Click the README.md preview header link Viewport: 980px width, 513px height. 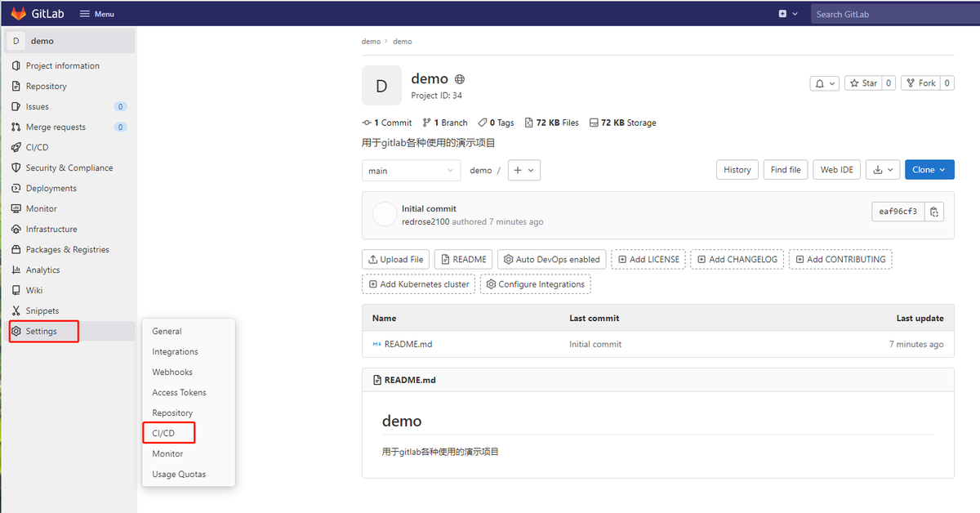coord(410,380)
